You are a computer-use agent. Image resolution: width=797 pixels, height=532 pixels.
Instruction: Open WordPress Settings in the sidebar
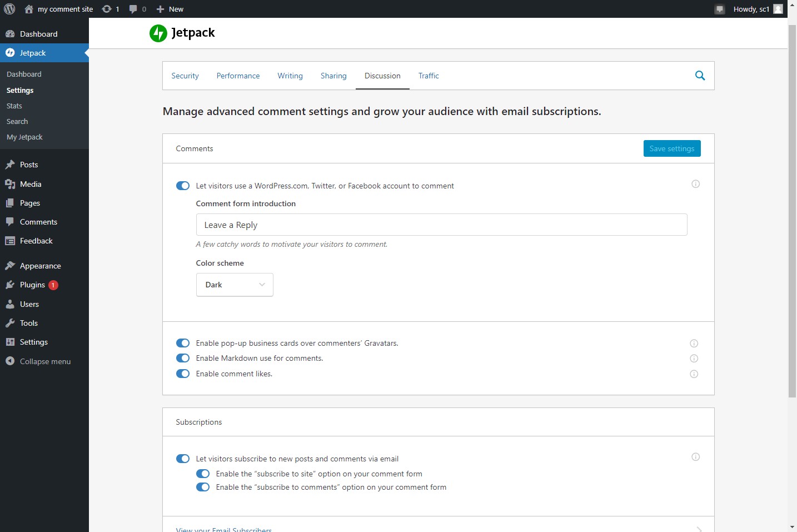point(44,342)
